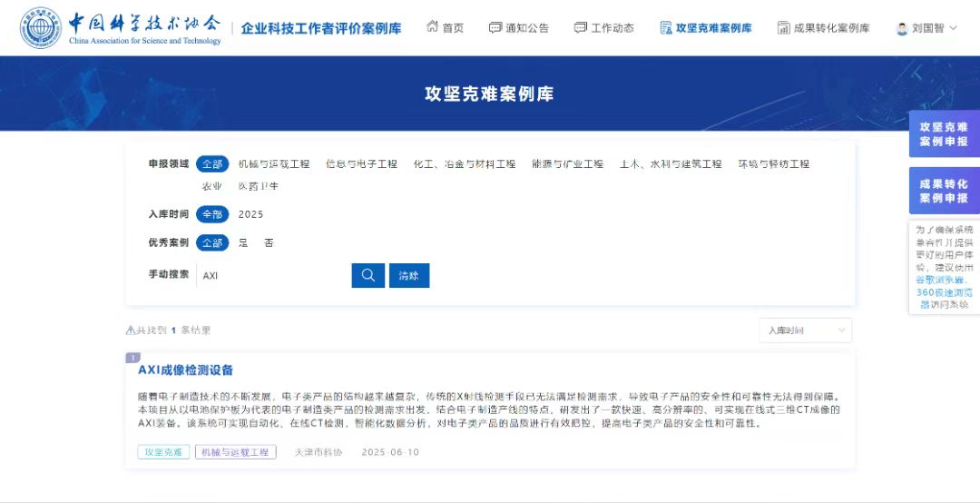Open the AXI成像检测设备 result title
This screenshot has height=503, width=980.
[x=185, y=370]
